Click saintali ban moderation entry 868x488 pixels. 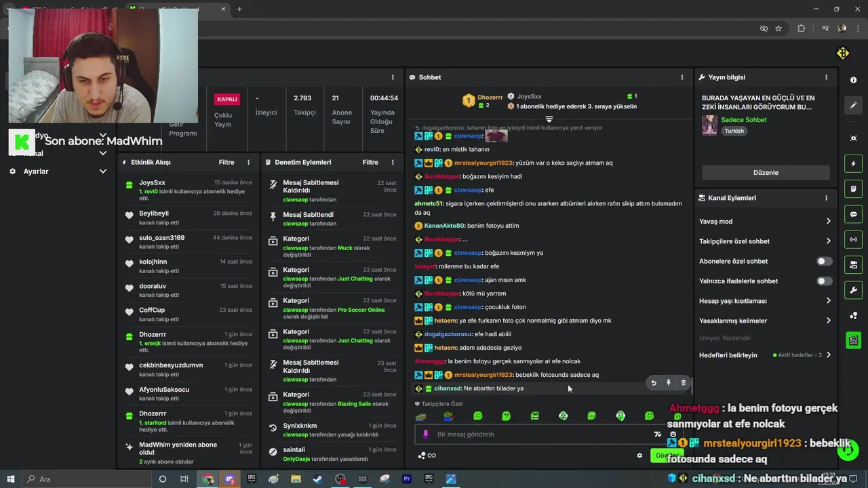point(332,454)
